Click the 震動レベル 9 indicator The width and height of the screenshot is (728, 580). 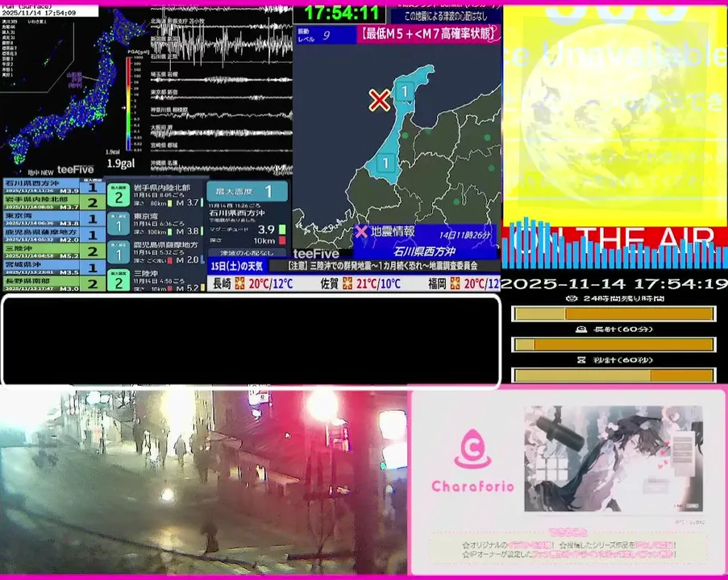pos(326,35)
